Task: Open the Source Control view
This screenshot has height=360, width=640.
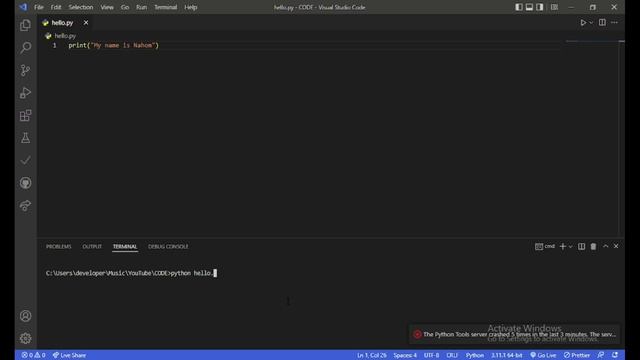Action: 25,70
